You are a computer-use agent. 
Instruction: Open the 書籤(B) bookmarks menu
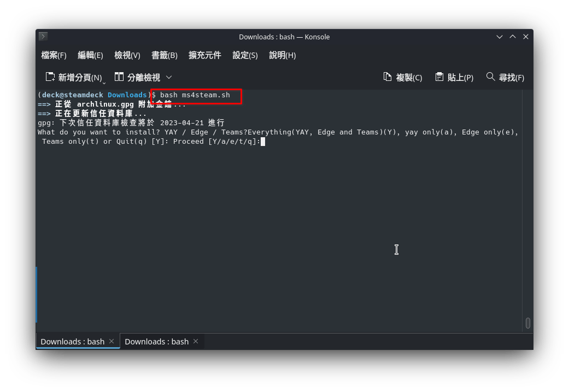(x=164, y=55)
